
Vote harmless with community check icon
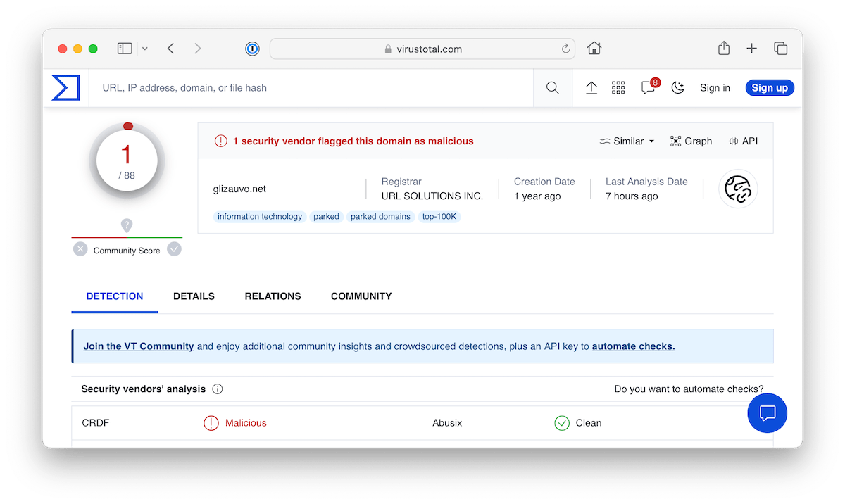[x=174, y=249]
